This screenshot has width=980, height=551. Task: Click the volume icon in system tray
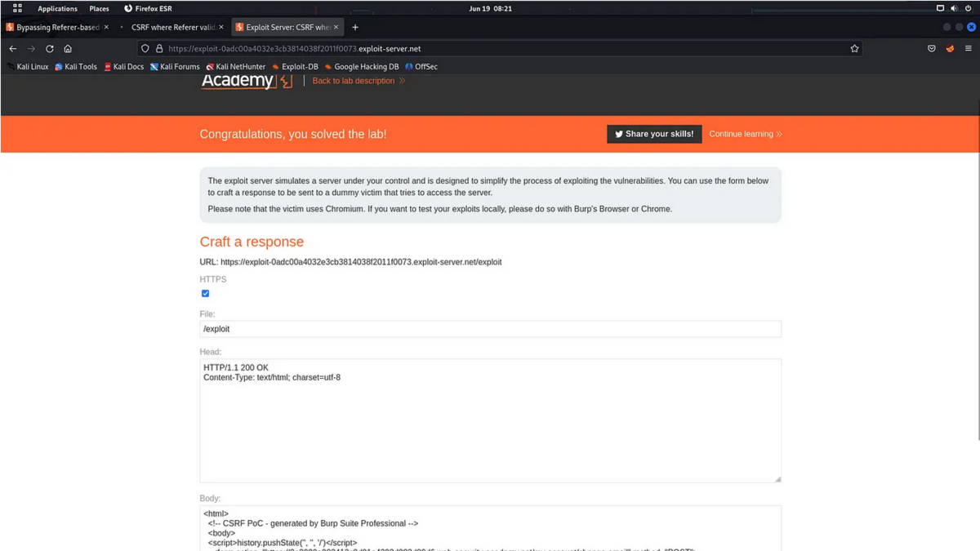(x=954, y=8)
